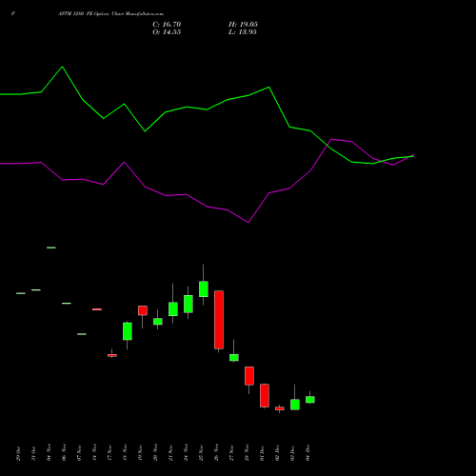Select the green dash marker above 04 Nov
Screen dimensions: 476x476
[x=51, y=248]
